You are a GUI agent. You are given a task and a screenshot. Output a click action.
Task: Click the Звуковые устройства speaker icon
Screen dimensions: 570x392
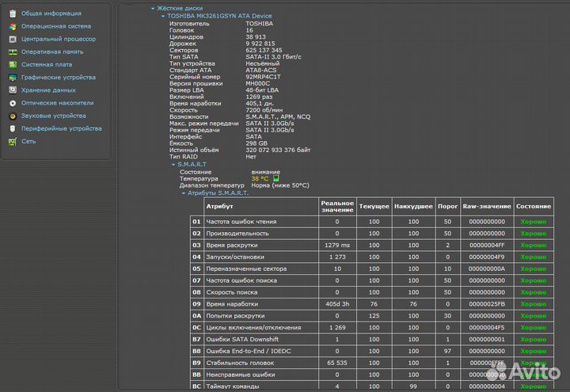12,116
